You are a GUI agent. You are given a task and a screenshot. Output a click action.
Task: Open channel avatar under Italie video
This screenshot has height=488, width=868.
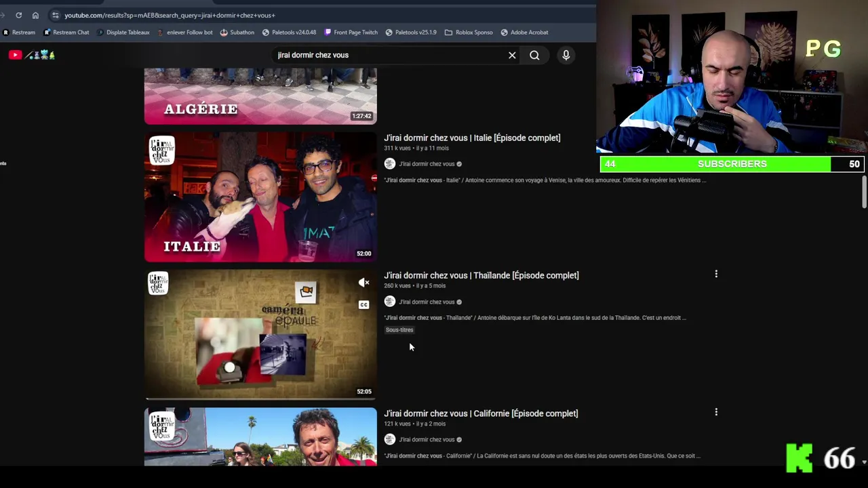coord(390,163)
